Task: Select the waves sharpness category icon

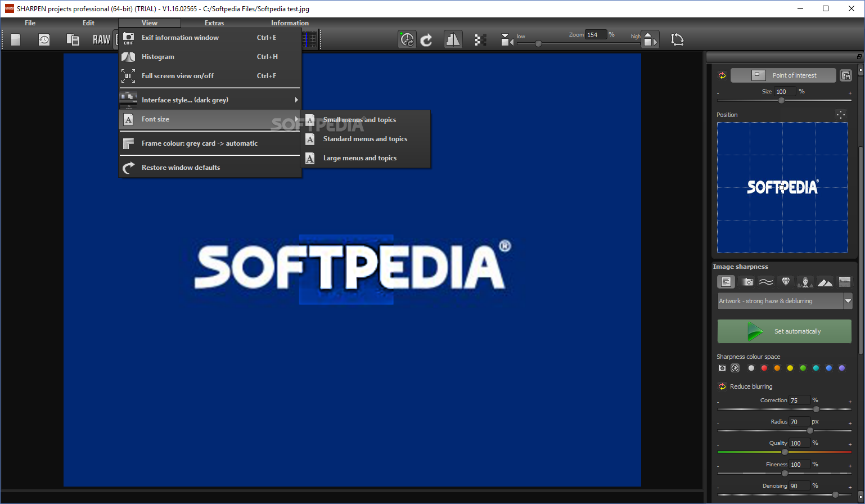Action: (x=766, y=282)
